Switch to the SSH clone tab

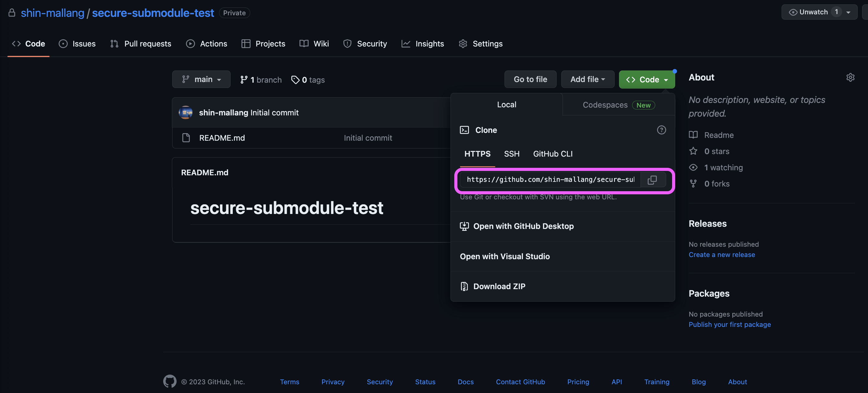point(511,154)
